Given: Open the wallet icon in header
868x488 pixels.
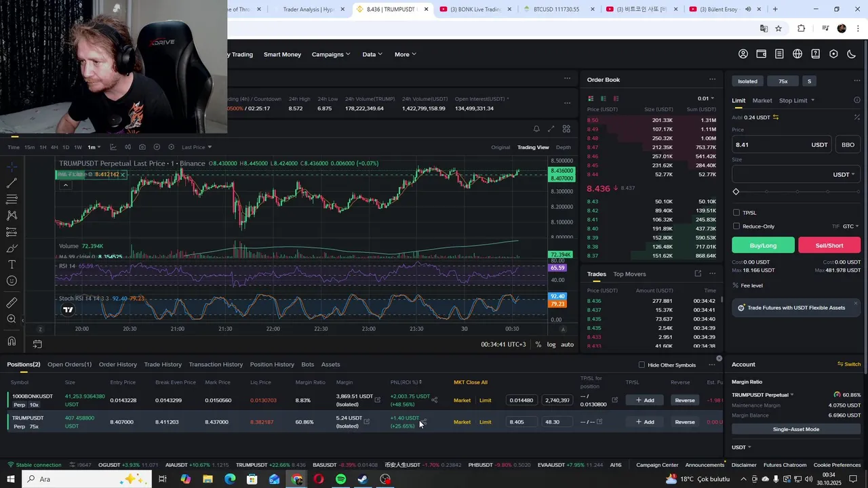Looking at the screenshot, I should [762, 54].
